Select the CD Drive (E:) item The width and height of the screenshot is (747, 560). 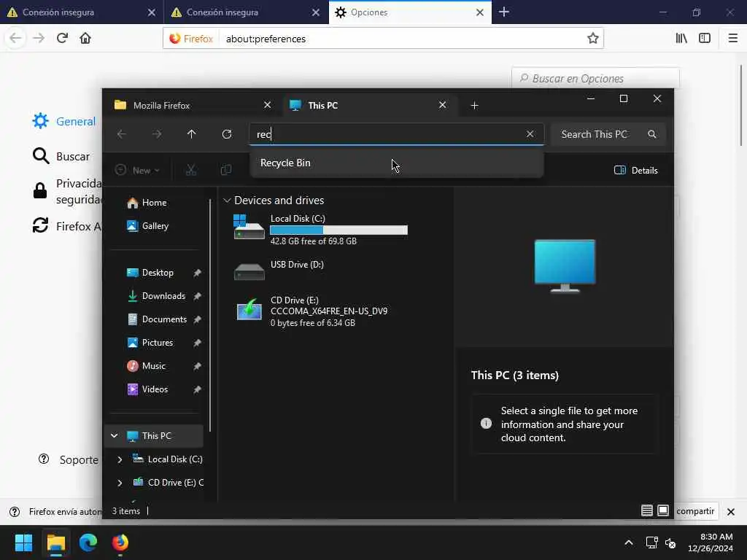pyautogui.click(x=312, y=311)
